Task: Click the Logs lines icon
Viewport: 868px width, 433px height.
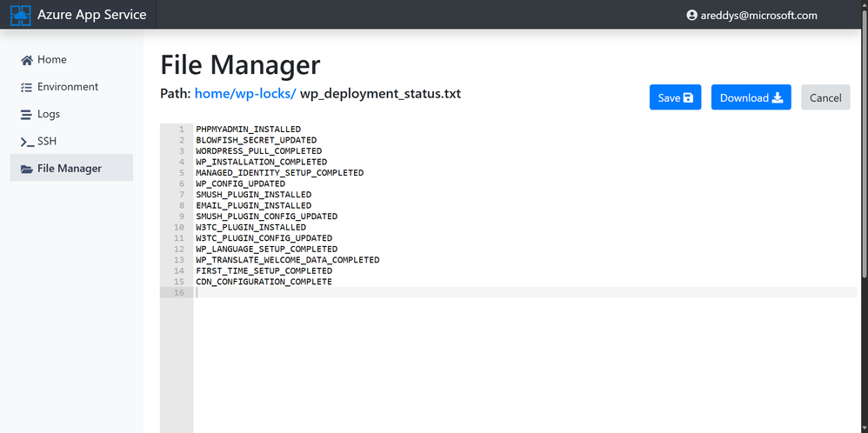Action: [27, 114]
